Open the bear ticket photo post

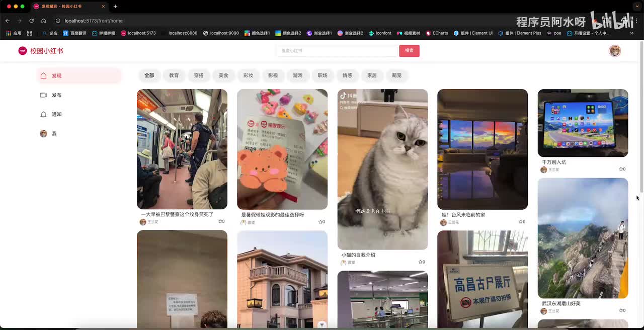tap(282, 149)
